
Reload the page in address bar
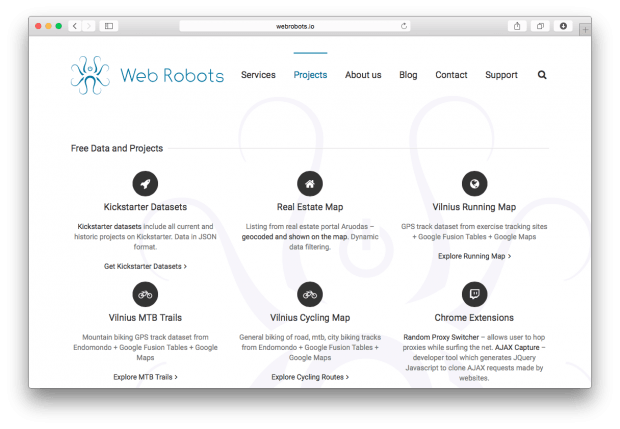pos(404,26)
